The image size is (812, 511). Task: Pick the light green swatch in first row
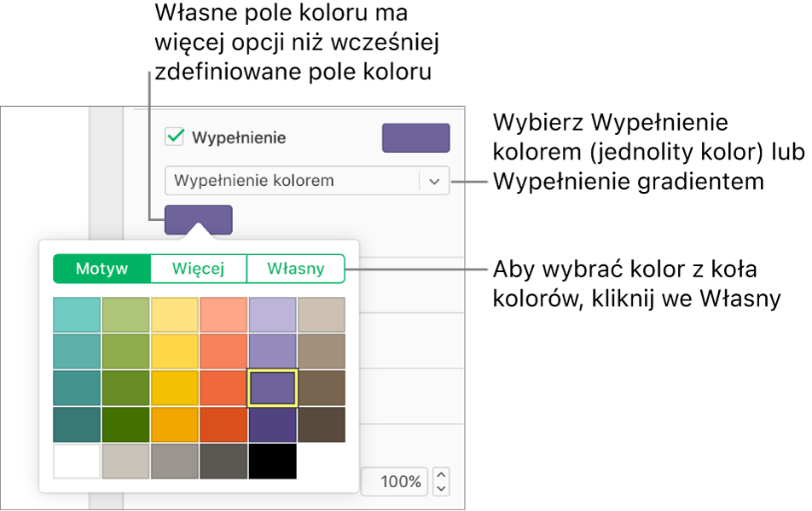(126, 315)
